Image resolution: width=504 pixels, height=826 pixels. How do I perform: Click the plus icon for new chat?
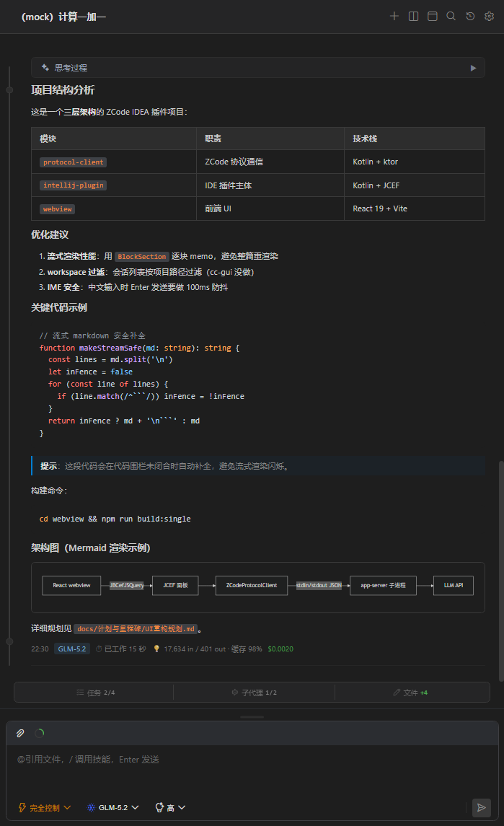click(x=394, y=17)
